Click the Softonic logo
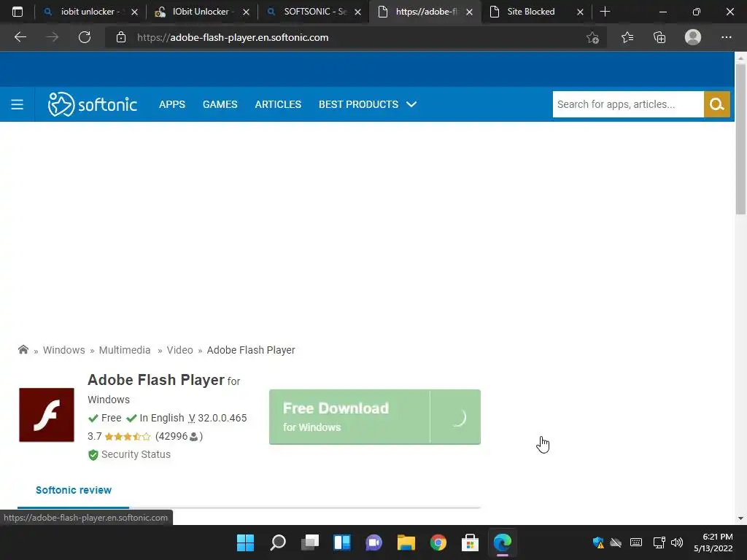 [93, 104]
